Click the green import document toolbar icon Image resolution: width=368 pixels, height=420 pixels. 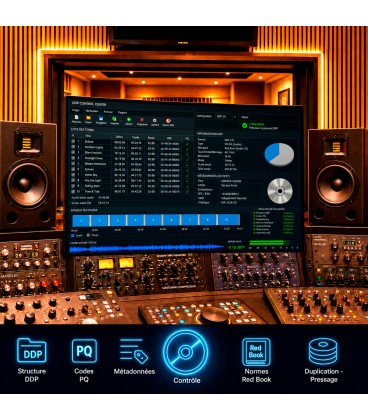pos(114,119)
